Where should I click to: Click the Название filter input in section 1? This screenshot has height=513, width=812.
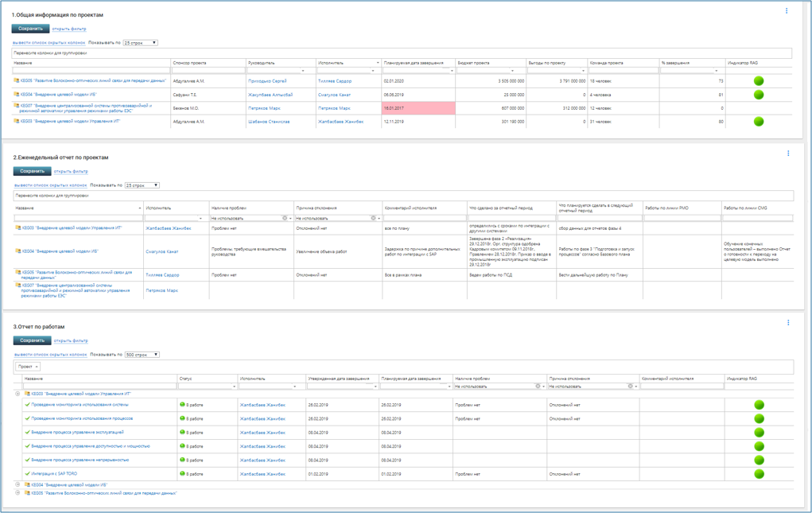[x=91, y=71]
